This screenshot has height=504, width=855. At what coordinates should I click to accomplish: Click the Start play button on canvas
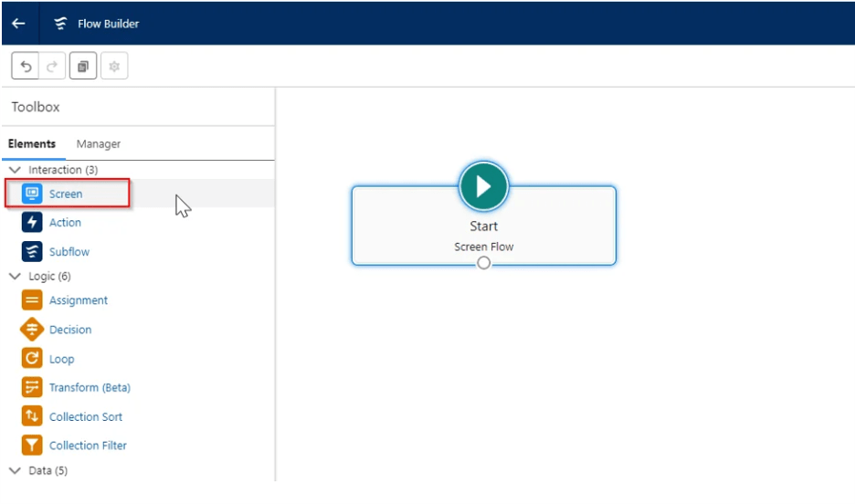483,186
